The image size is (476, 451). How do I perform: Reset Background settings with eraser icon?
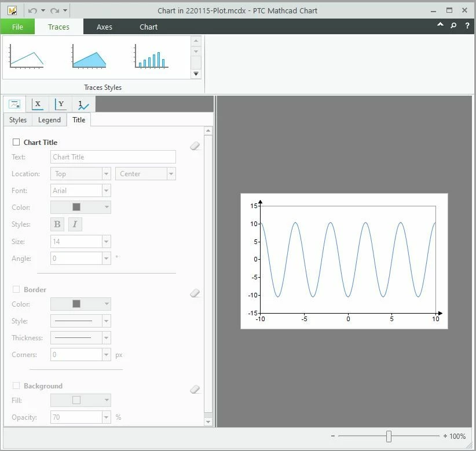pyautogui.click(x=195, y=390)
